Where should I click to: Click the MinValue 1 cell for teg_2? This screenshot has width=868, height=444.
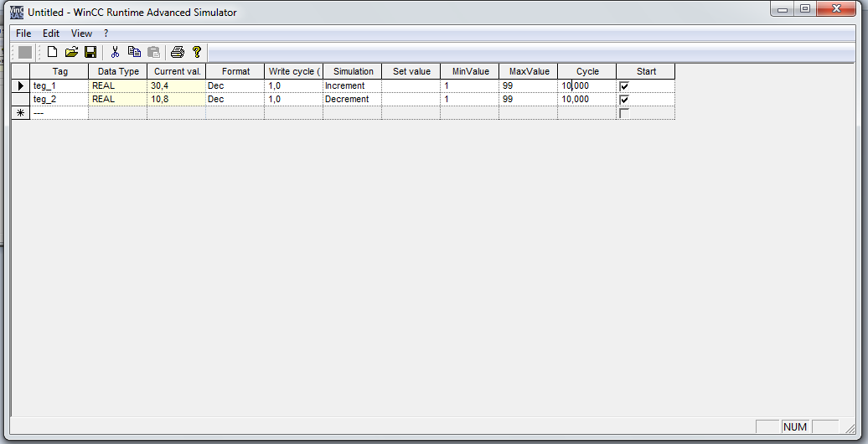pos(470,99)
